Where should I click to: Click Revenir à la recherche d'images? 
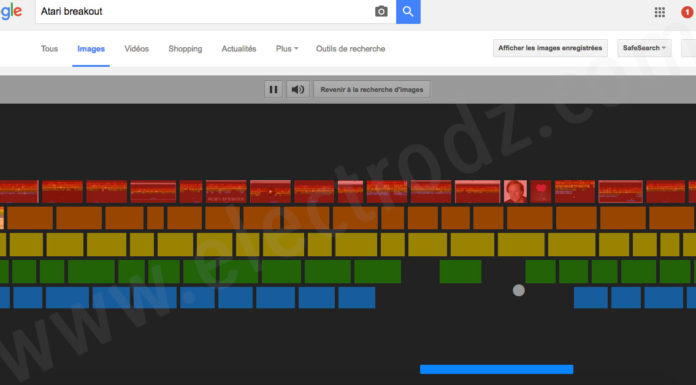coord(372,89)
